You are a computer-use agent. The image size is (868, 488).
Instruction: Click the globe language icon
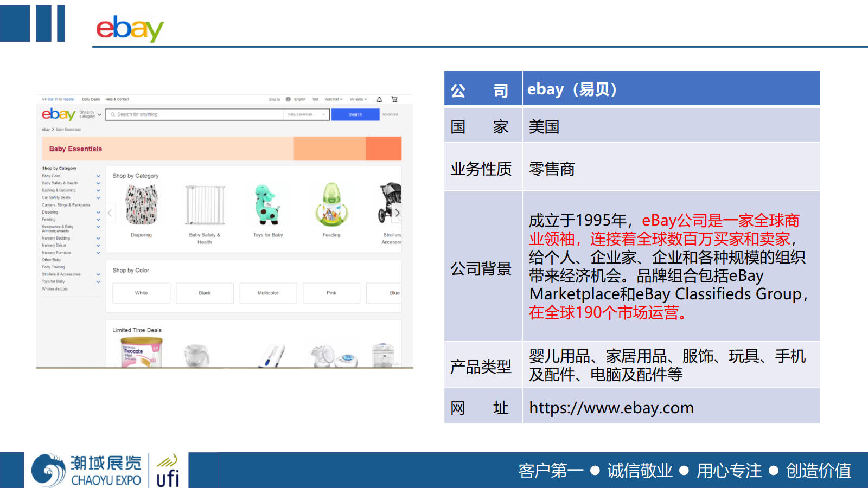288,99
